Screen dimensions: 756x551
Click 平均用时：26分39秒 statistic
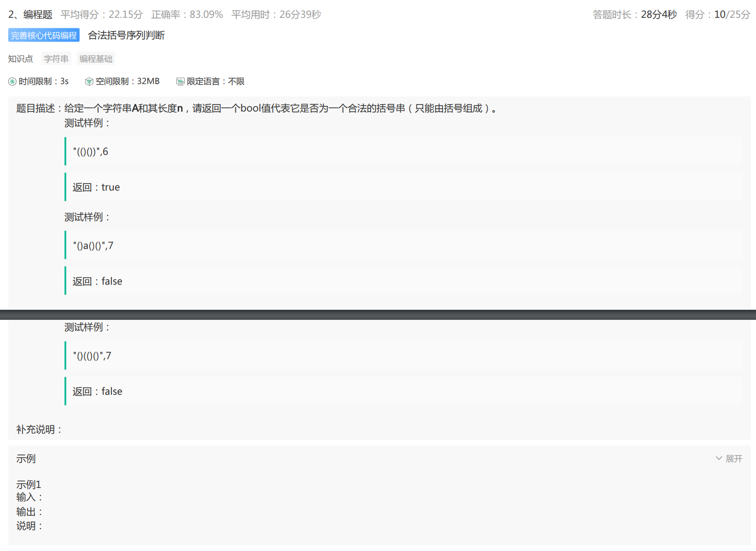[276, 15]
